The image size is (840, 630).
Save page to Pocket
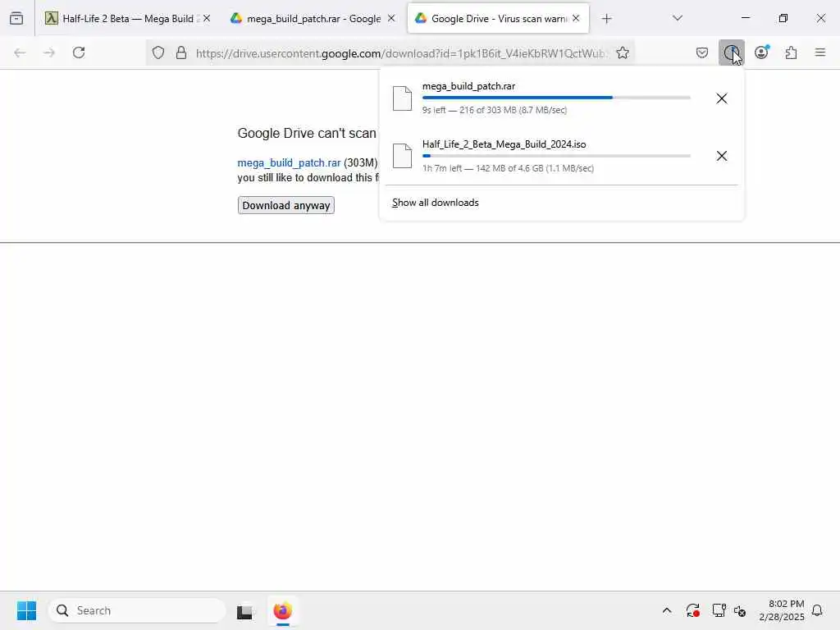702,52
